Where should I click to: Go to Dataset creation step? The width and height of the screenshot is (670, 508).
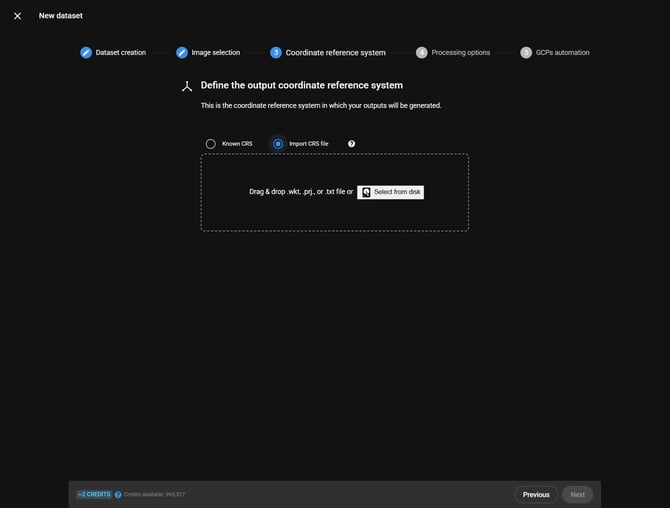(x=113, y=53)
